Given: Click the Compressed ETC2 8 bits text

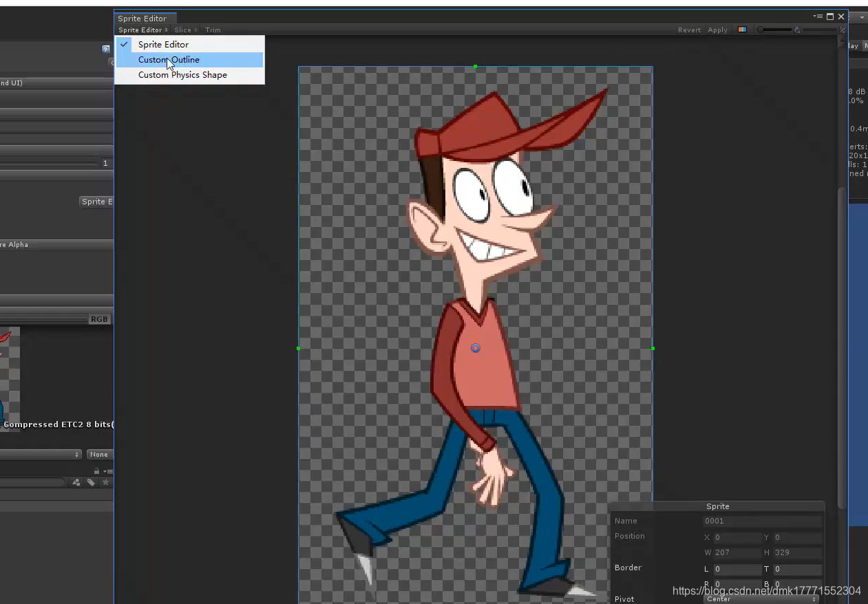Looking at the screenshot, I should pos(59,424).
